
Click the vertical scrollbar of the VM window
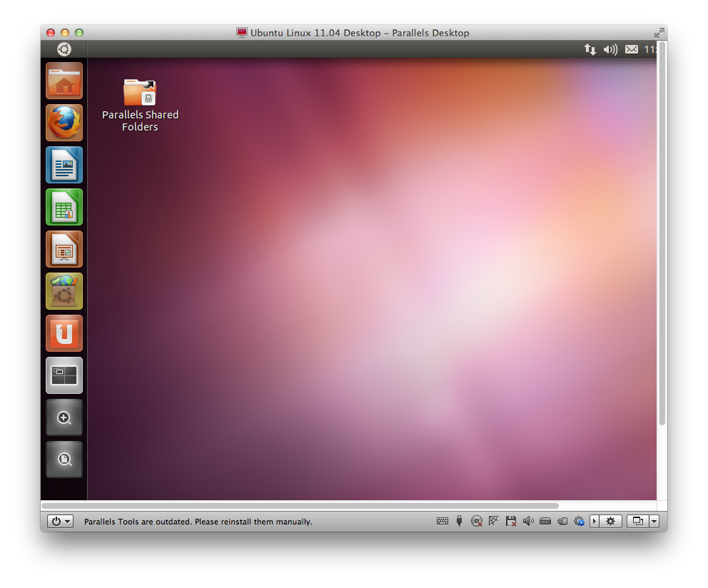662,233
